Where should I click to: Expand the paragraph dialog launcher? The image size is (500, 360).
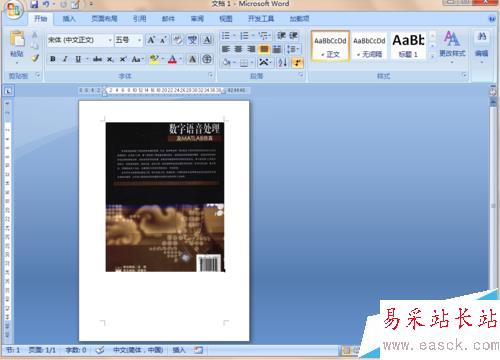301,75
